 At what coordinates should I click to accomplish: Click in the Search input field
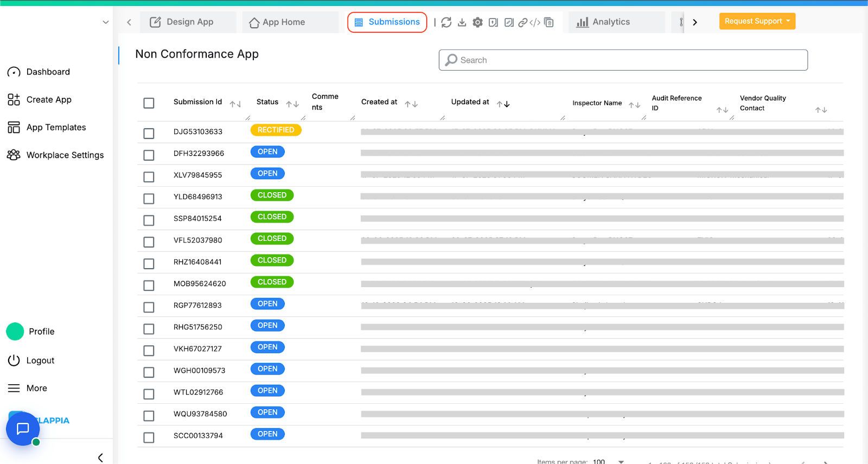[x=623, y=60]
